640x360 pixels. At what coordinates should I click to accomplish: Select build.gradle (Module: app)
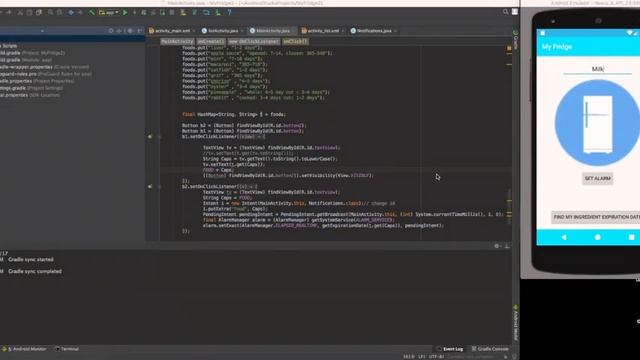point(26,60)
